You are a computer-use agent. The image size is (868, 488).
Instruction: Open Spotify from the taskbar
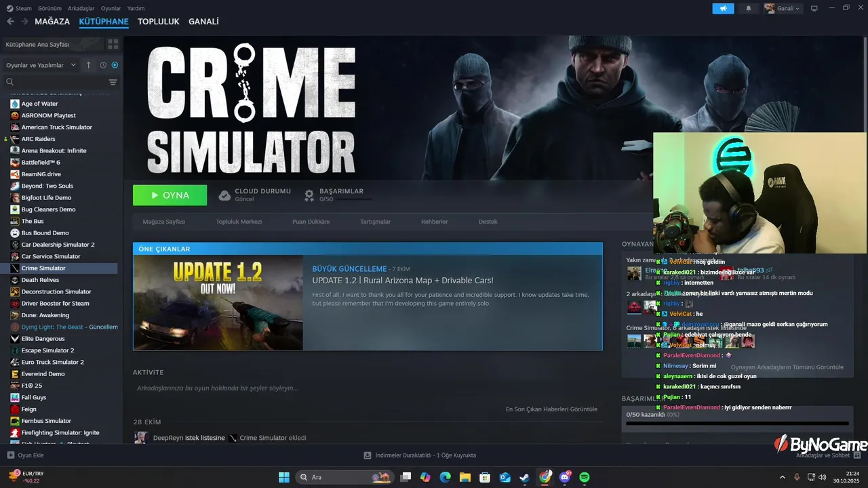pyautogui.click(x=585, y=477)
